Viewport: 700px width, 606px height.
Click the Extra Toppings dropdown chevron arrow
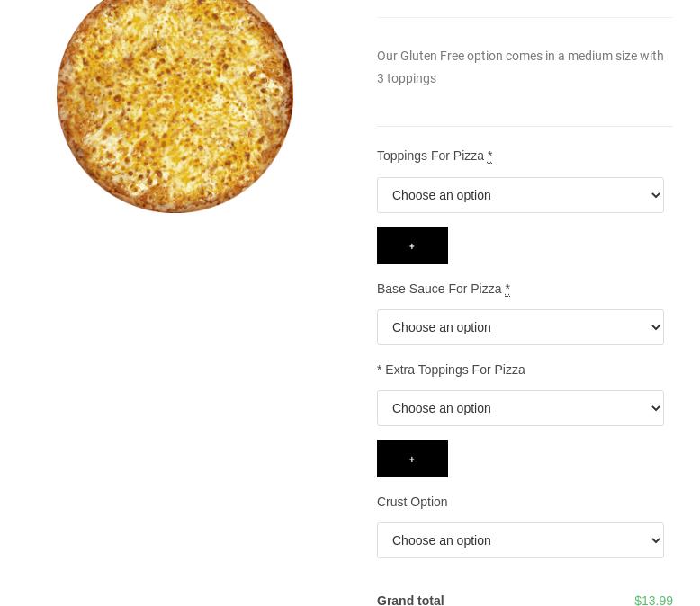654,408
